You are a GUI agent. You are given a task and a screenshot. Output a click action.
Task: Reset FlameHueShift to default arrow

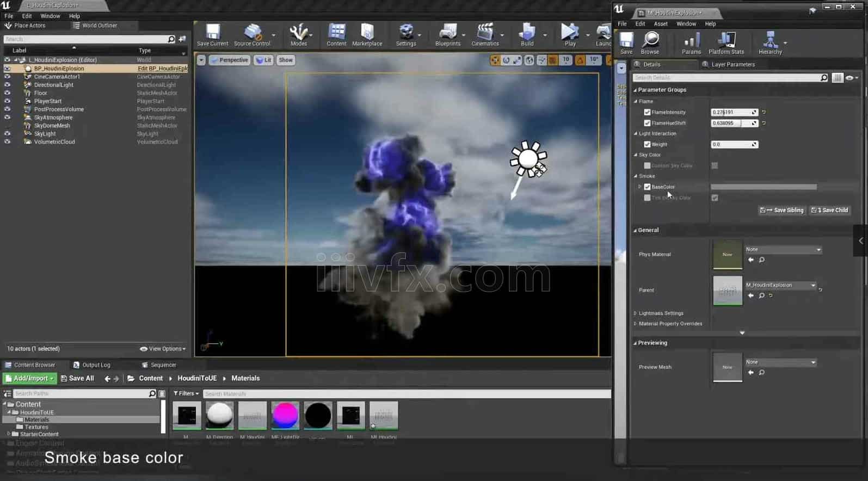(764, 123)
